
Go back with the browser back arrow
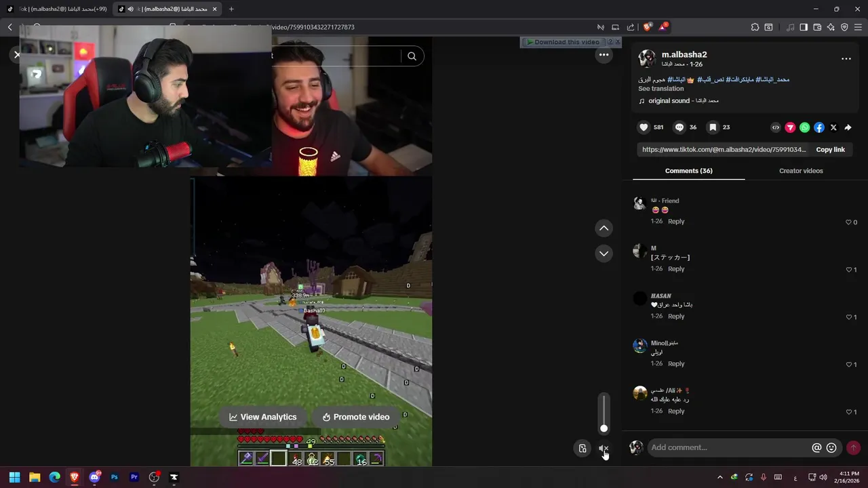coord(10,27)
